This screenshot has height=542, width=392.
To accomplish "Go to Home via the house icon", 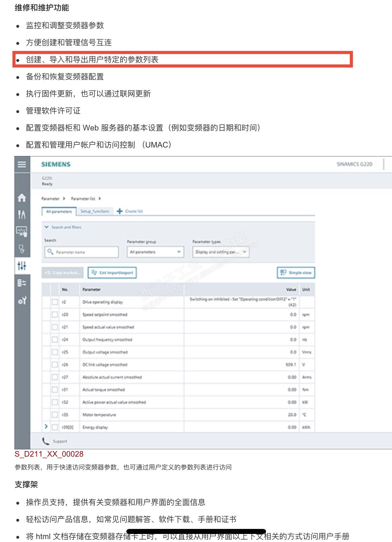I will (x=22, y=198).
